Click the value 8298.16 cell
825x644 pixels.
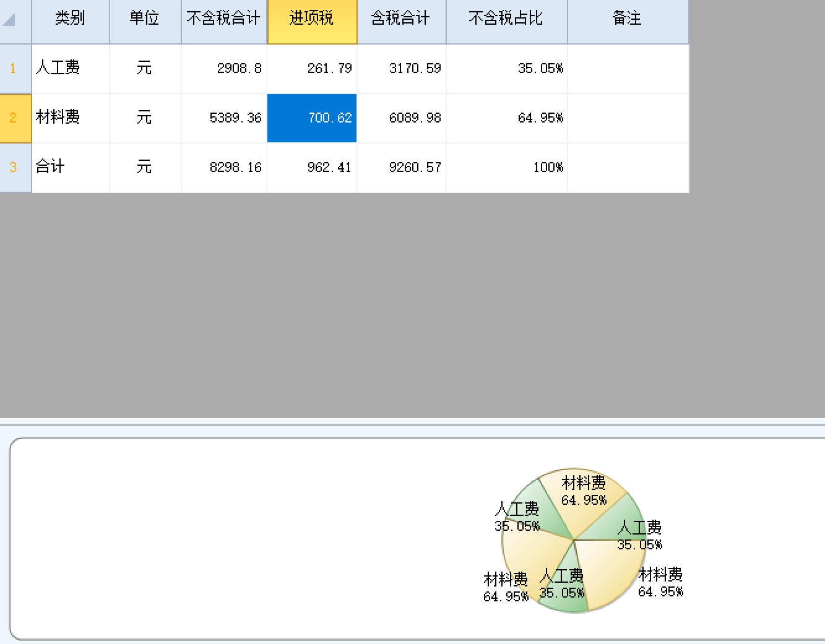coord(224,168)
